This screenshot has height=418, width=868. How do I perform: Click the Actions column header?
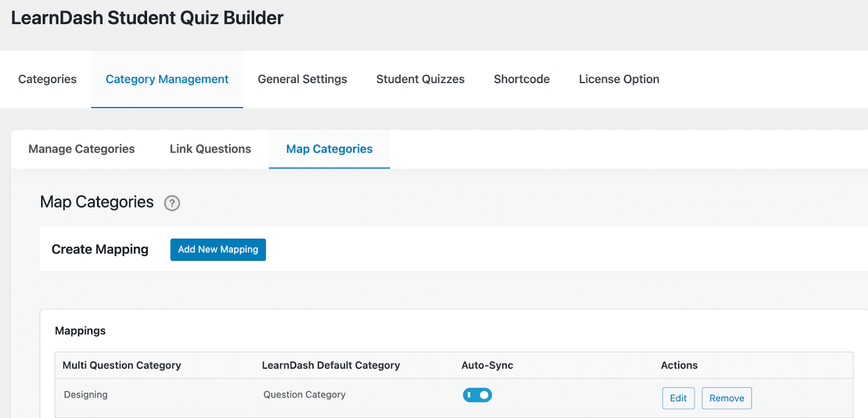point(679,365)
